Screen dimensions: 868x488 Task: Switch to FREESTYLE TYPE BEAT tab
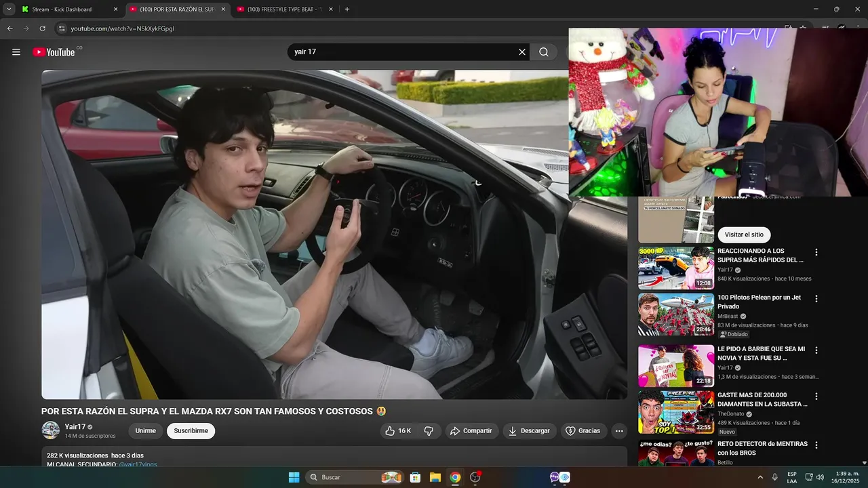coord(285,9)
